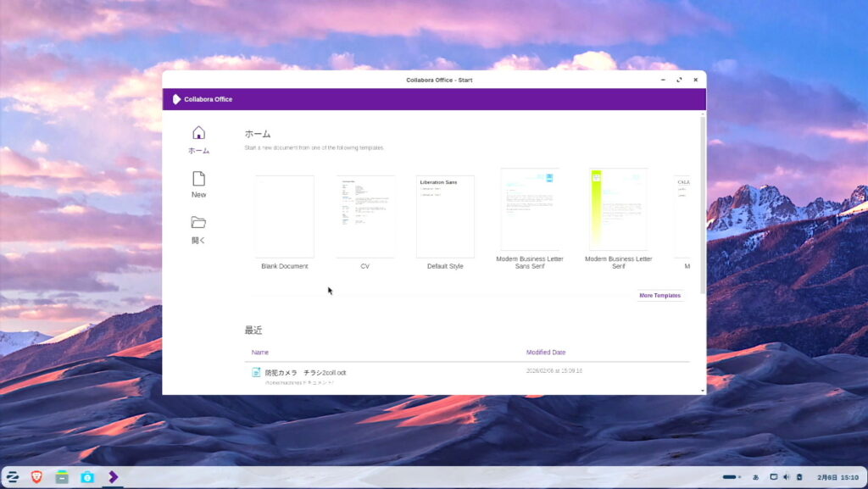
Task: Click the More Templates button
Action: pyautogui.click(x=659, y=296)
